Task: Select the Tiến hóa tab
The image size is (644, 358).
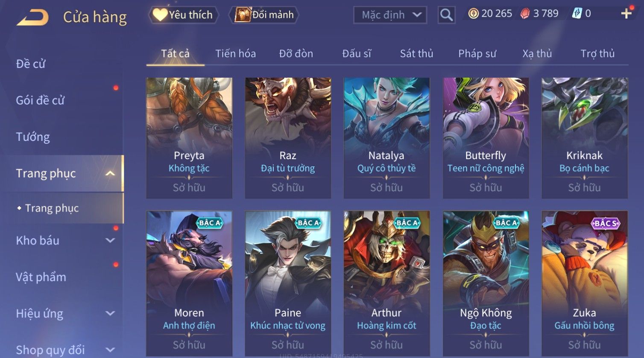Action: 235,54
